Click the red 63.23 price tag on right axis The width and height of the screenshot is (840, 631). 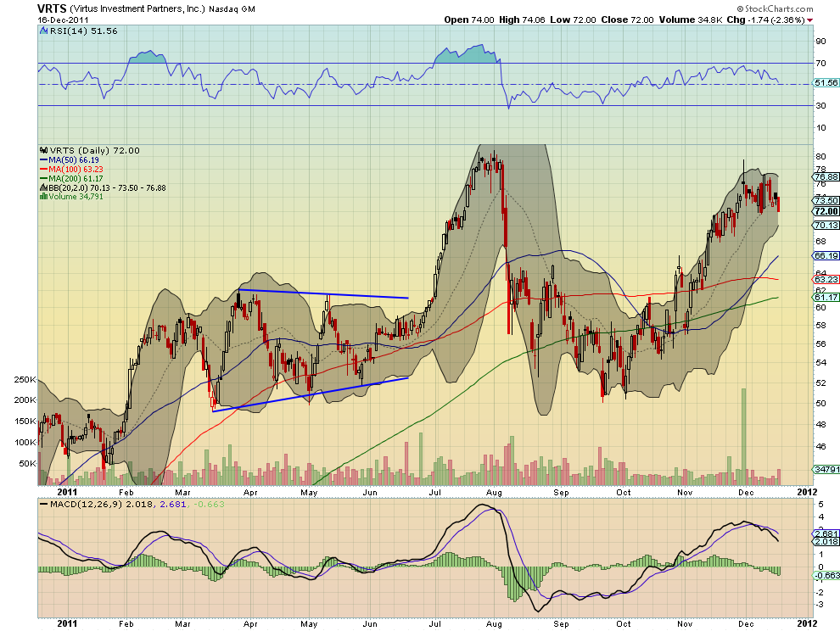tap(826, 279)
